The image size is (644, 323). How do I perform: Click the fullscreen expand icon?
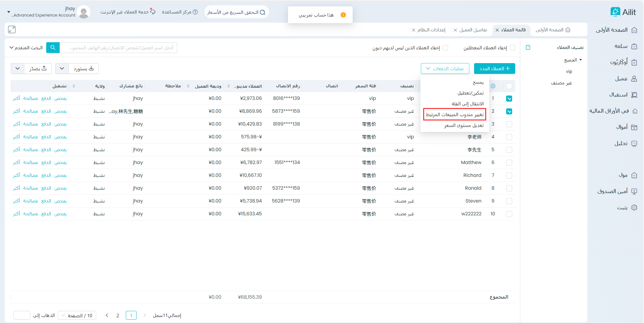(x=12, y=30)
